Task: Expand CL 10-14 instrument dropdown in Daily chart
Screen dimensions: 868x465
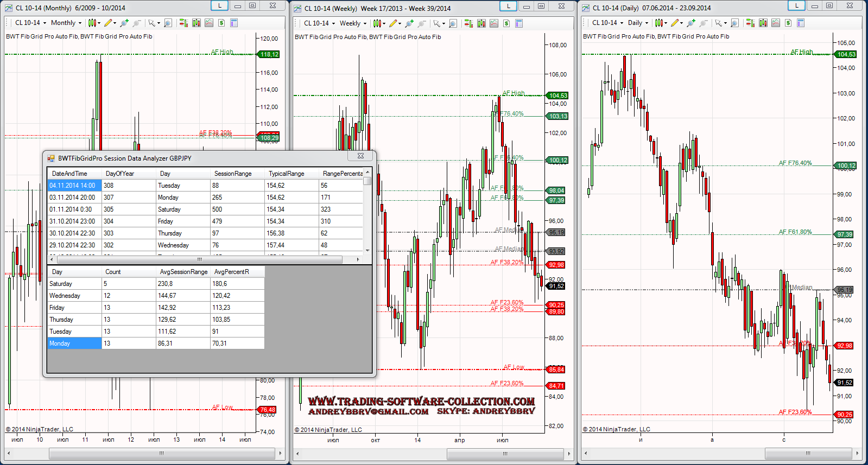Action: pos(607,23)
